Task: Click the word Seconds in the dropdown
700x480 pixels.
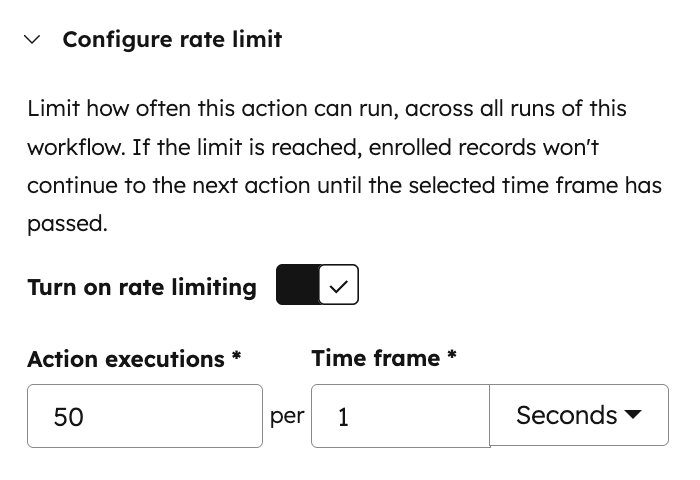Action: pyautogui.click(x=566, y=415)
